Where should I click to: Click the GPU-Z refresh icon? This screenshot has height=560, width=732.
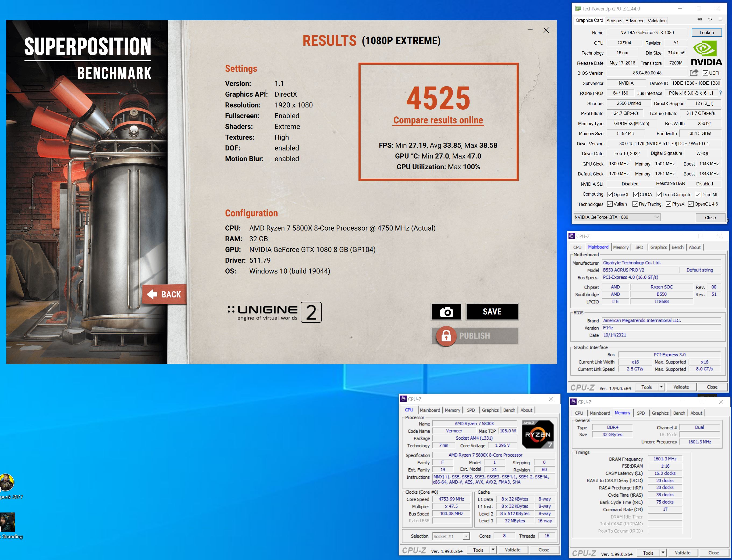coord(710,19)
